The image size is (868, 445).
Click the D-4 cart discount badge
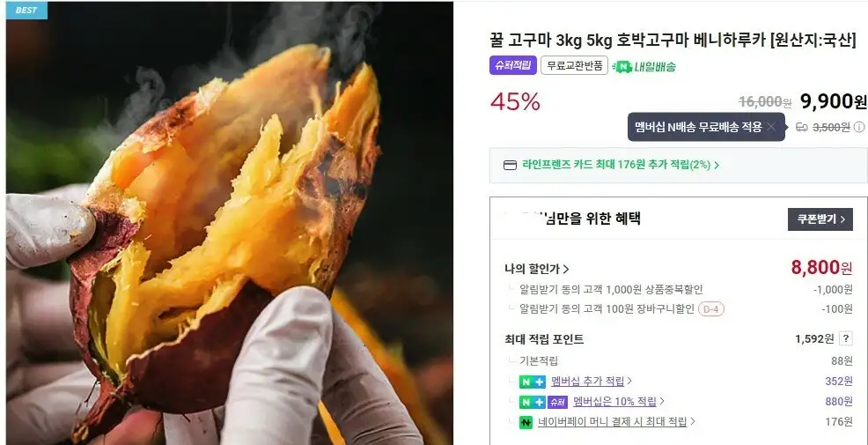711,309
